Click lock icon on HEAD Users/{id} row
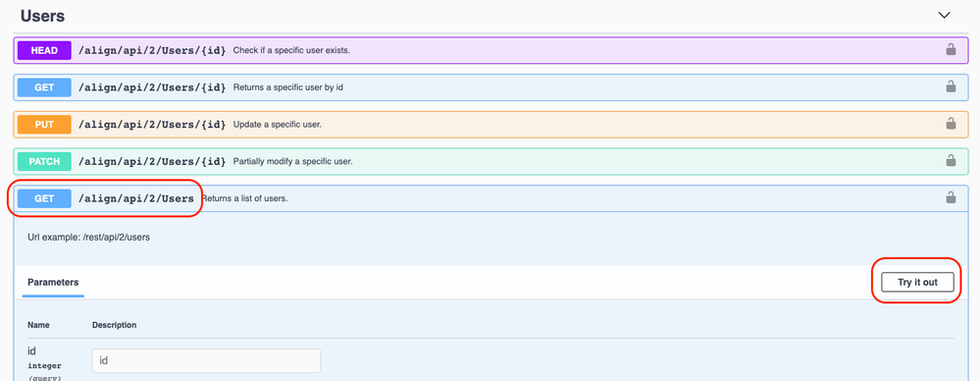This screenshot has height=381, width=980. [951, 49]
